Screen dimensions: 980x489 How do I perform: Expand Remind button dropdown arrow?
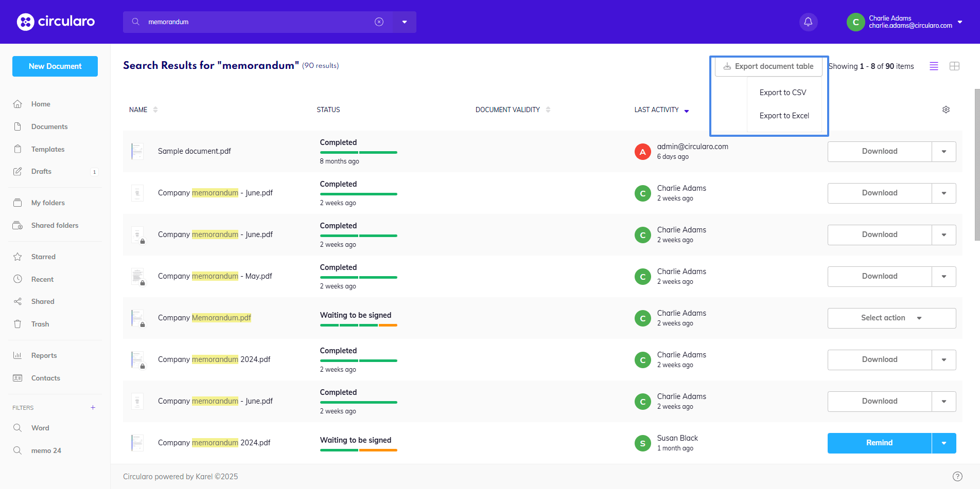(943, 443)
